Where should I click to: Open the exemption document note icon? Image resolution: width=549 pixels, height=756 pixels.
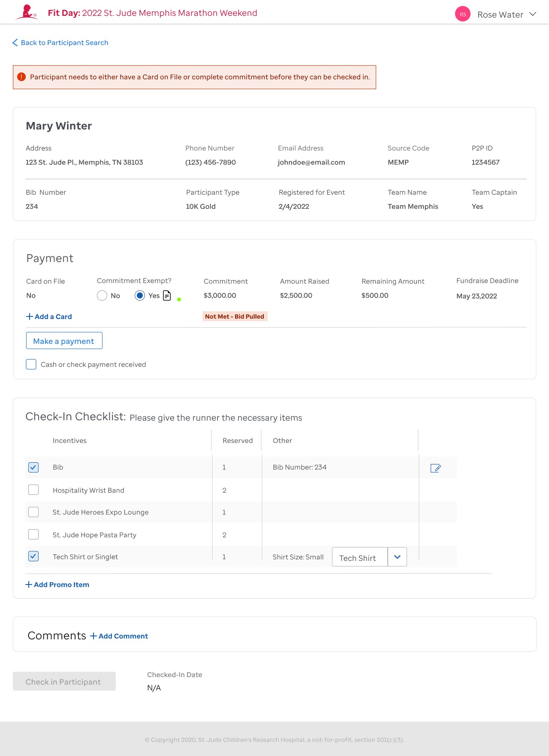pyautogui.click(x=167, y=295)
